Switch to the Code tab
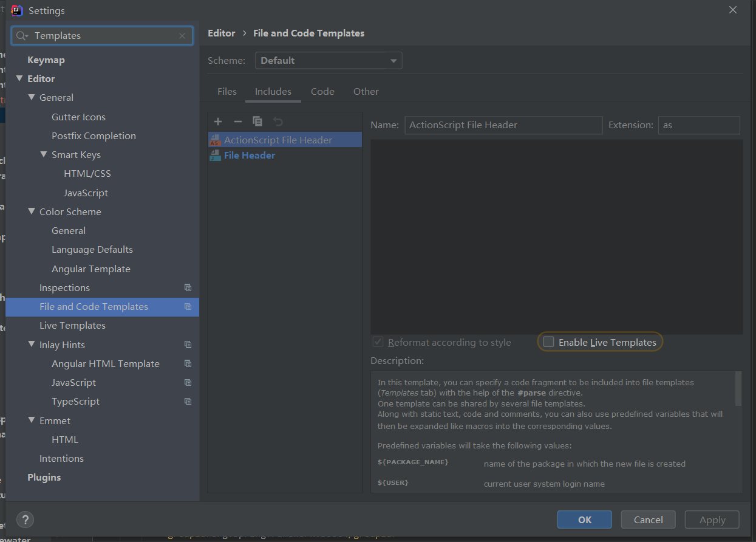The height and width of the screenshot is (542, 756). (322, 92)
